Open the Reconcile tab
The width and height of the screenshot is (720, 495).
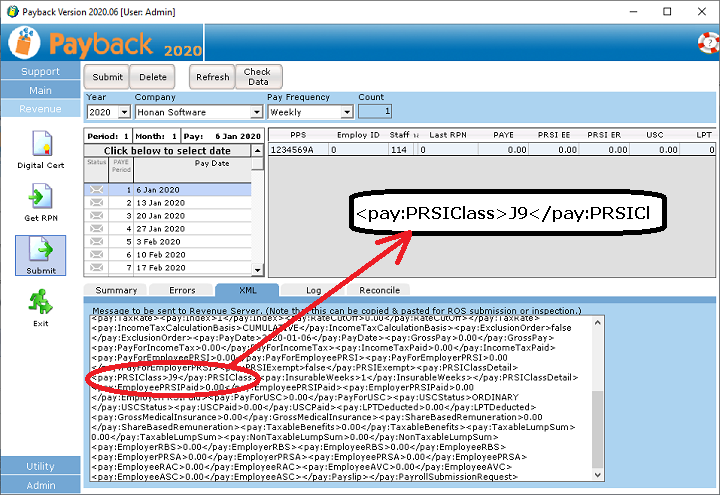tap(379, 290)
